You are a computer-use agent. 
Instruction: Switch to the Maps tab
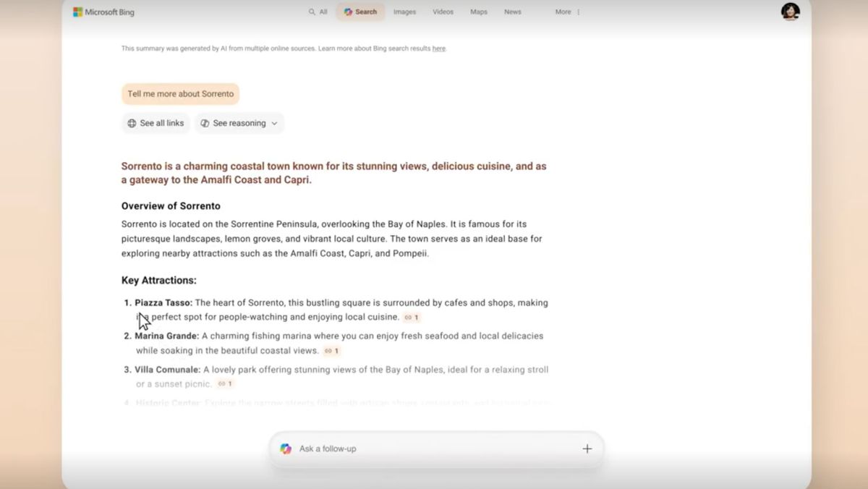(478, 12)
